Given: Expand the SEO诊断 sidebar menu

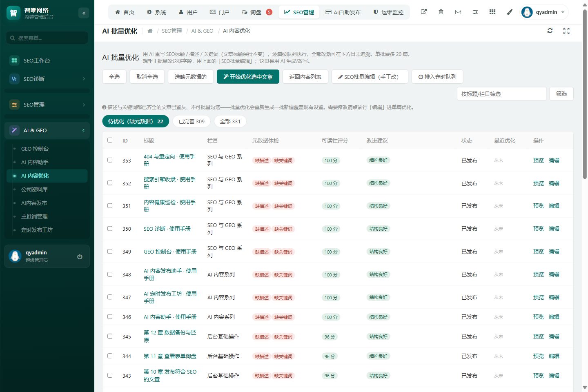Looking at the screenshot, I should (x=47, y=79).
